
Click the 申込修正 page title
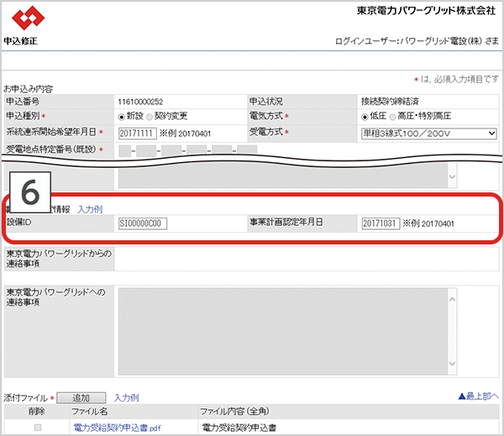[20, 41]
